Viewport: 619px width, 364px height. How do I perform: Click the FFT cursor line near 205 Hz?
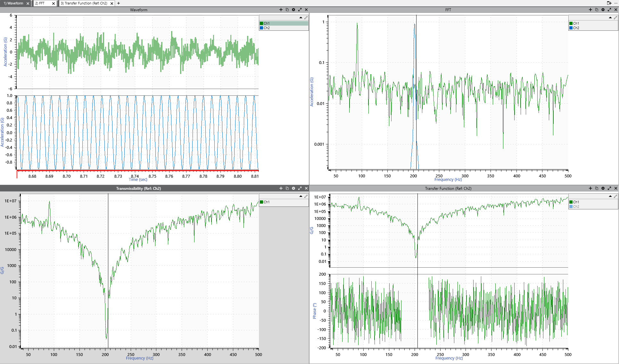(x=417, y=92)
